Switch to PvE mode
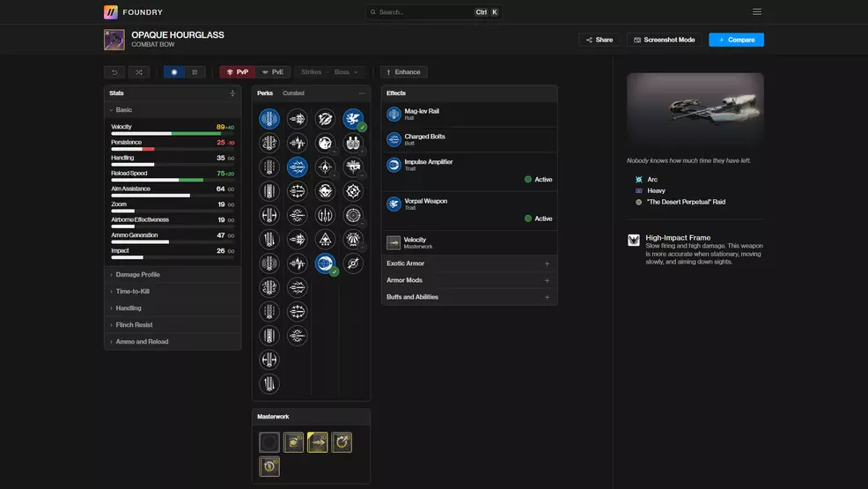Viewport: 868px width, 489px height. click(x=273, y=72)
